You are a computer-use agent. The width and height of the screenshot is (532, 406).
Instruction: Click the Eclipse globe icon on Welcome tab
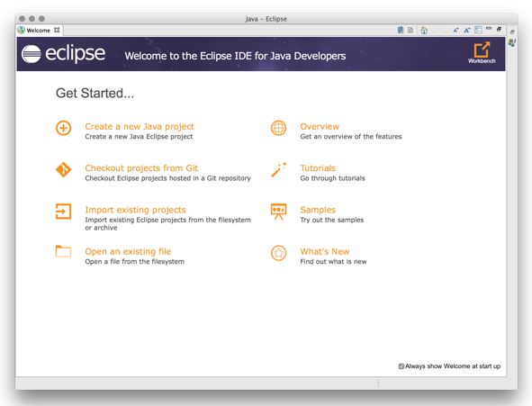(x=22, y=31)
